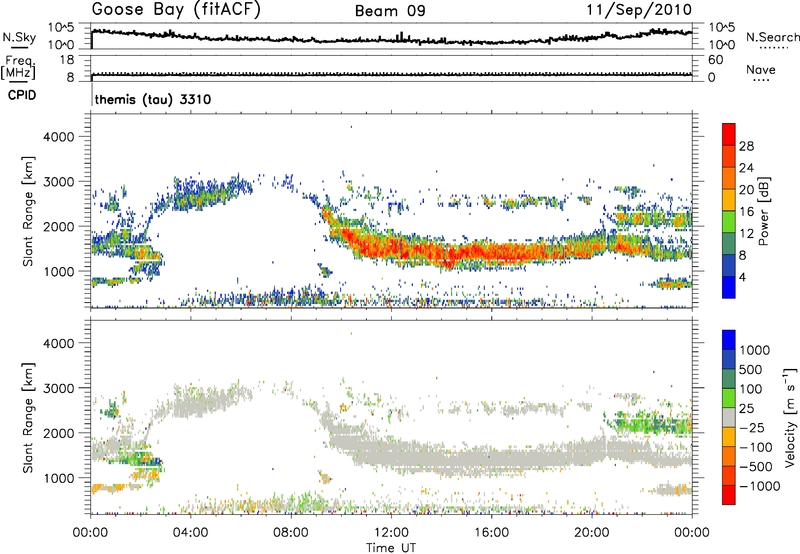Click the "16:00" time tick label
The image size is (800, 554).
click(x=491, y=533)
